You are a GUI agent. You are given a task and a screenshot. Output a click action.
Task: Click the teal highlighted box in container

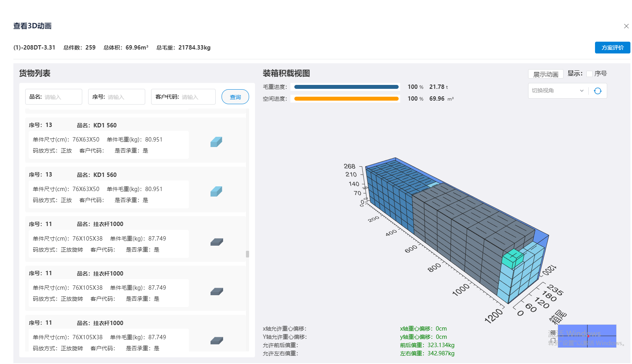coord(512,259)
